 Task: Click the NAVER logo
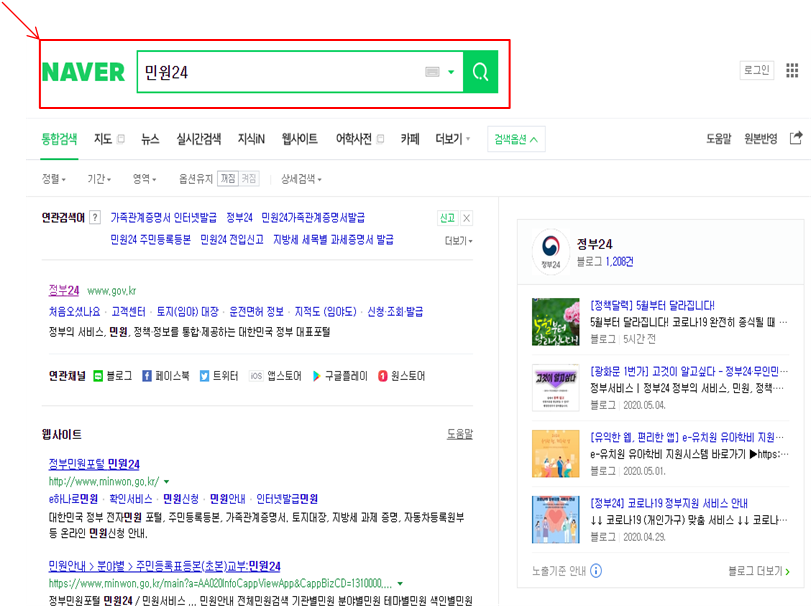point(83,72)
